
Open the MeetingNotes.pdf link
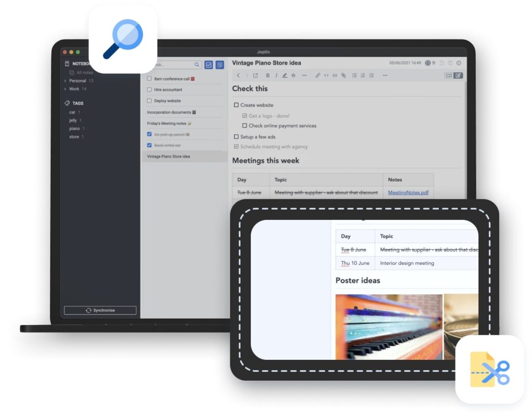coord(408,192)
